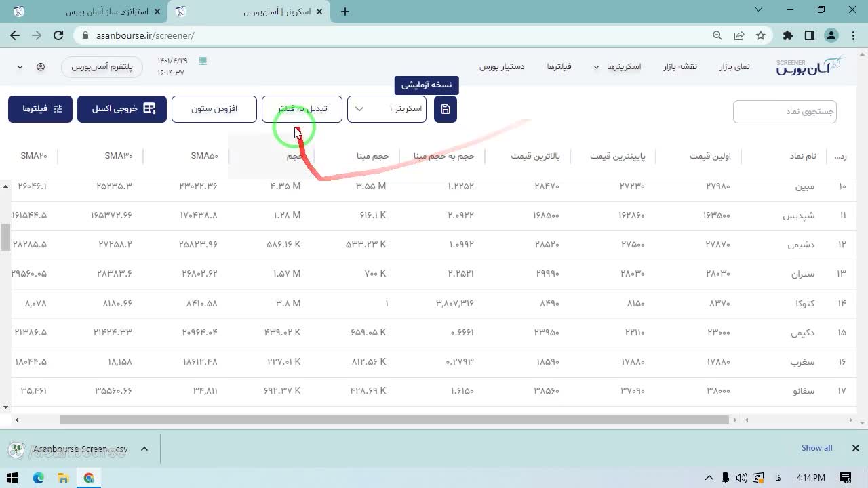The image size is (868, 488).
Task: Close the استراتژی ساز browser tab
Action: click(157, 12)
